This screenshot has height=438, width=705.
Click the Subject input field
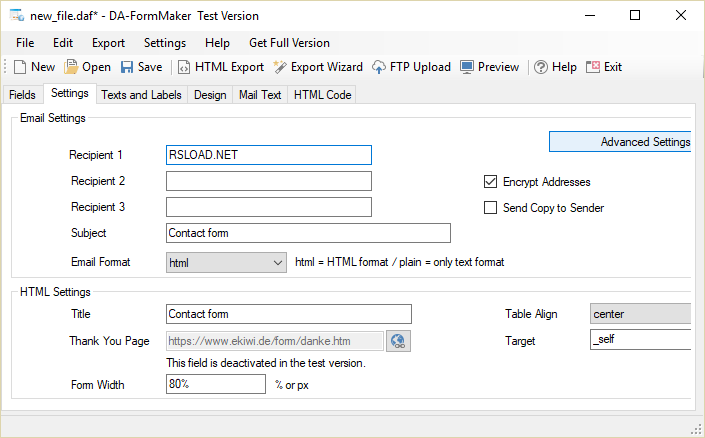(x=308, y=233)
